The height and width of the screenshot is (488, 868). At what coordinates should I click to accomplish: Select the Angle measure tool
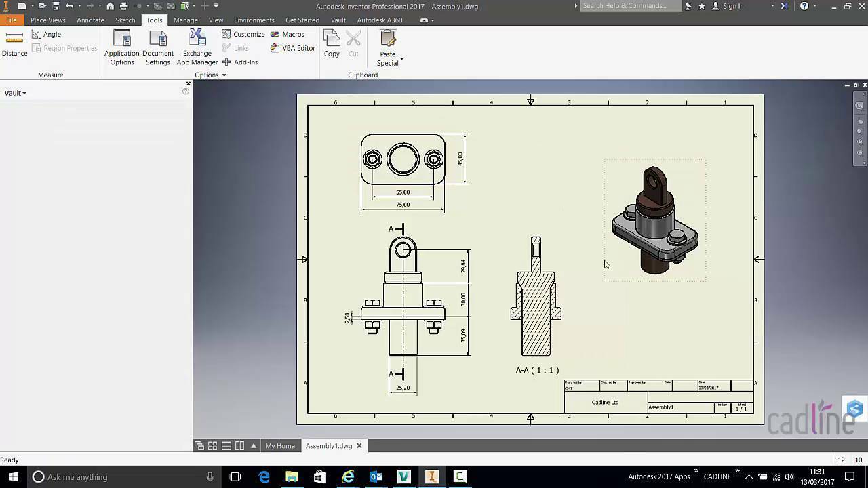[x=46, y=34]
